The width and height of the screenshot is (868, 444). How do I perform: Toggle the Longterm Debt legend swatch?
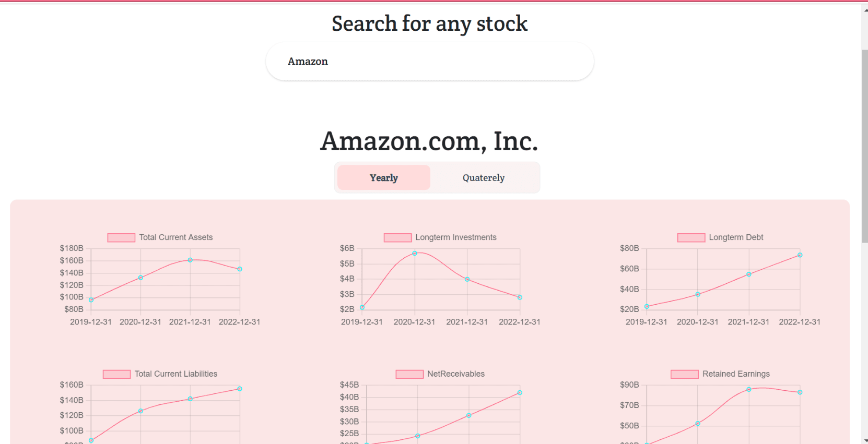coord(691,237)
